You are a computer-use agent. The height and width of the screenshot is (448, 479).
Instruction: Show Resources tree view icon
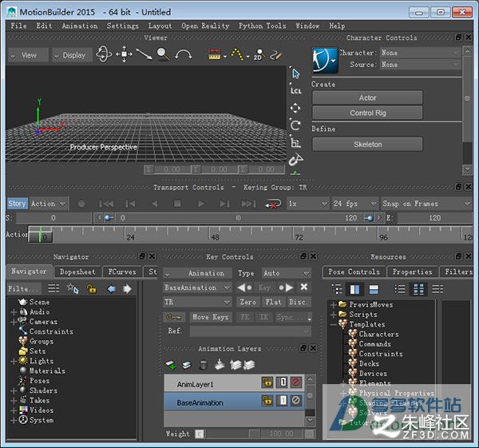(337, 289)
